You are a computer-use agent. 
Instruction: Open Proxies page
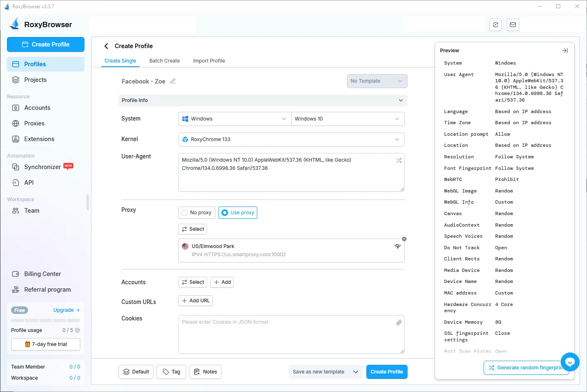pyautogui.click(x=46, y=123)
